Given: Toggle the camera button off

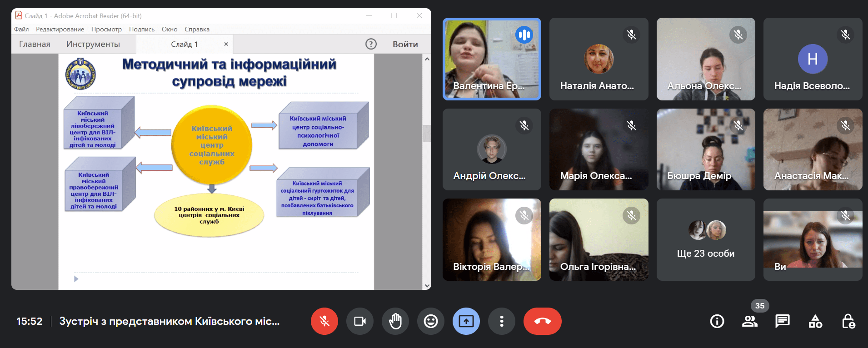Looking at the screenshot, I should pos(359,321).
